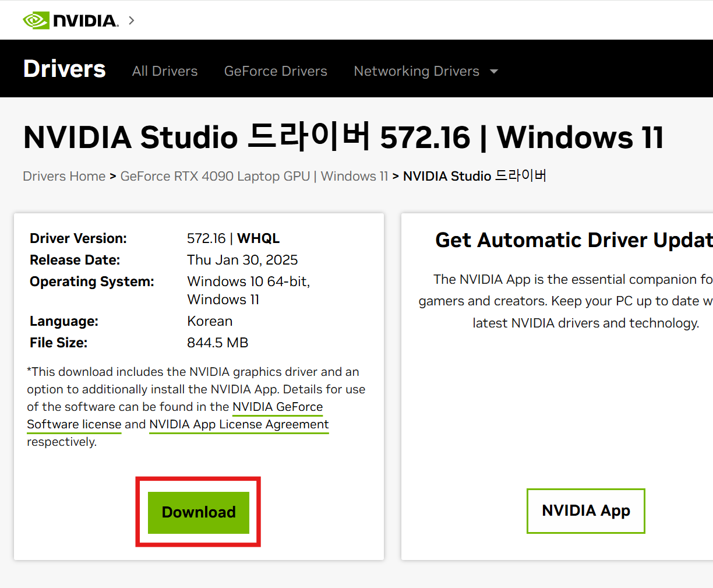Open NVIDIA App License Agreement link
This screenshot has width=713, height=588.
tap(239, 424)
